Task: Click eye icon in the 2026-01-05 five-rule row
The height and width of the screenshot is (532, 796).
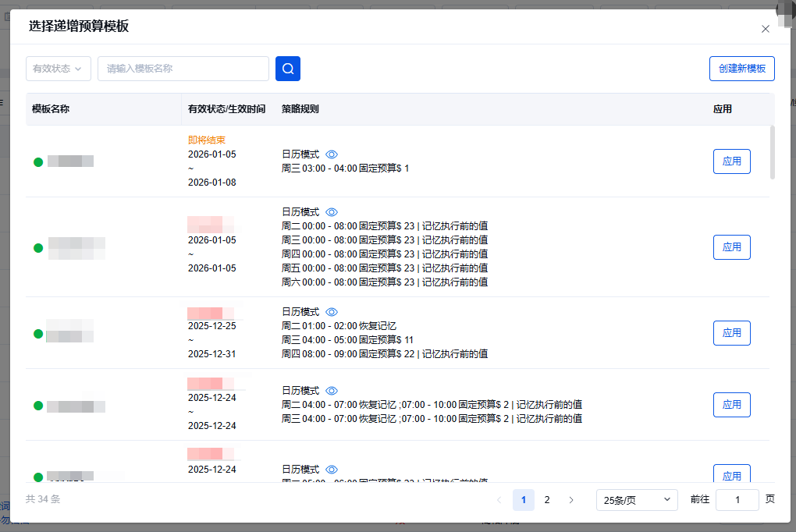Action: [x=331, y=212]
